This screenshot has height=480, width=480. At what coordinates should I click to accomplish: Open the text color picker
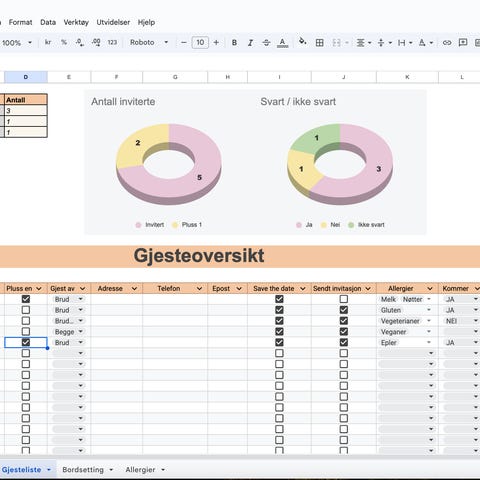point(282,43)
